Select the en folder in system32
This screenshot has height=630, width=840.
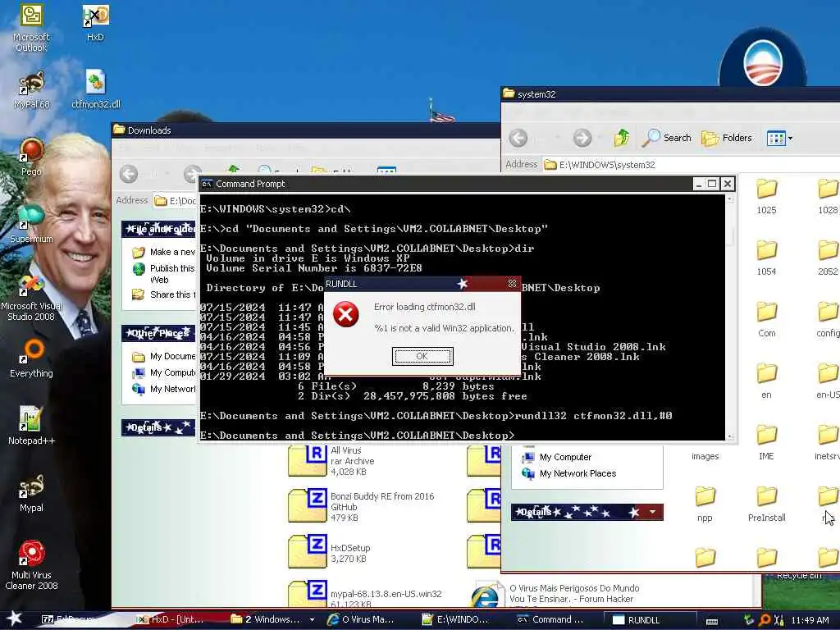767,381
